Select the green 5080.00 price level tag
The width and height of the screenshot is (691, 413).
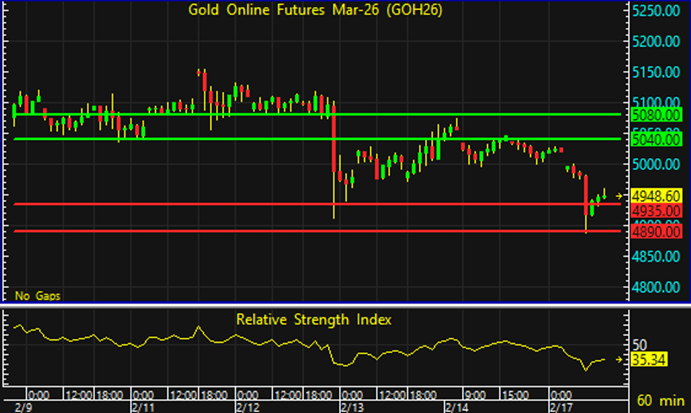tap(656, 115)
